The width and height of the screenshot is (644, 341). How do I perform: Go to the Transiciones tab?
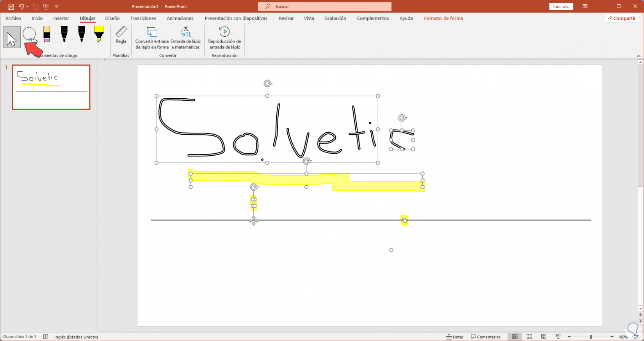click(x=143, y=18)
